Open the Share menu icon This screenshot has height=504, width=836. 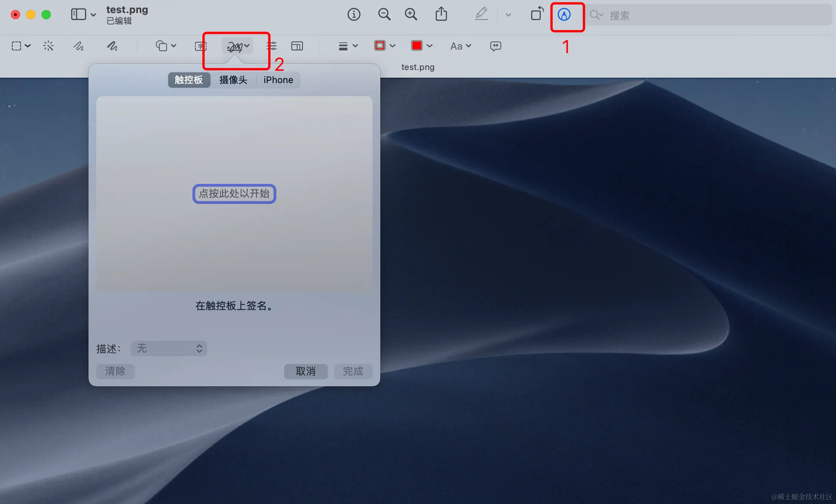point(441,15)
